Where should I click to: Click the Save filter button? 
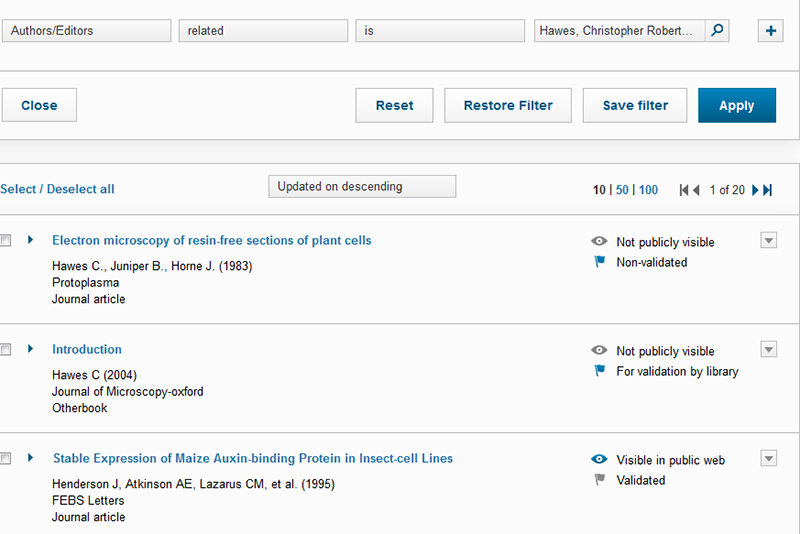pyautogui.click(x=634, y=105)
